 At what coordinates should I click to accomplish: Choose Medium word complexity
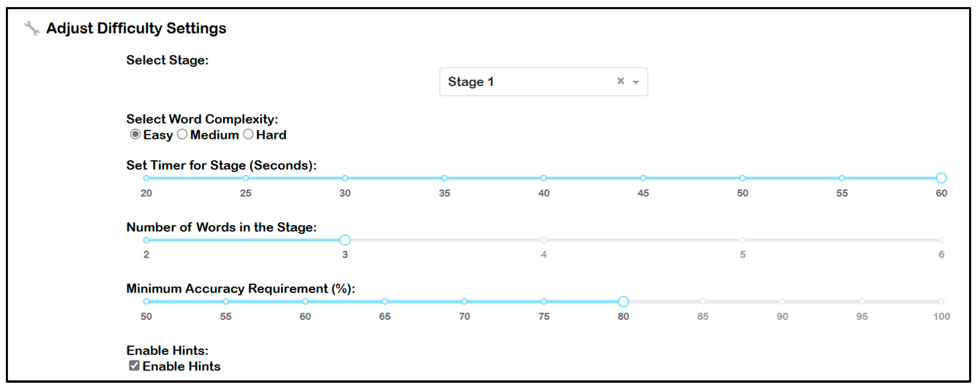click(x=182, y=134)
